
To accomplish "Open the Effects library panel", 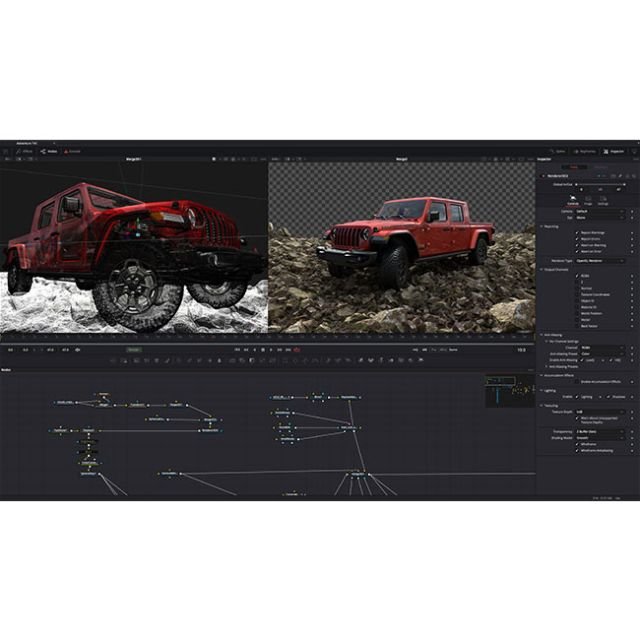I will [x=24, y=151].
